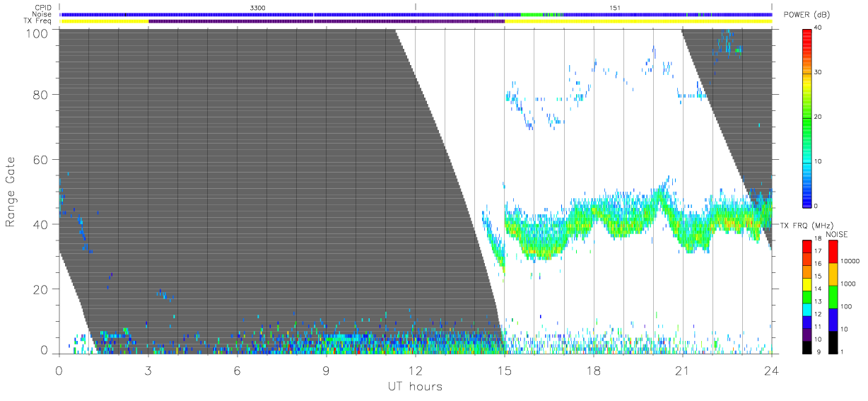Click the 3 tick label on UT hours axis
Image resolution: width=868 pixels, height=401 pixels.
coord(148,370)
